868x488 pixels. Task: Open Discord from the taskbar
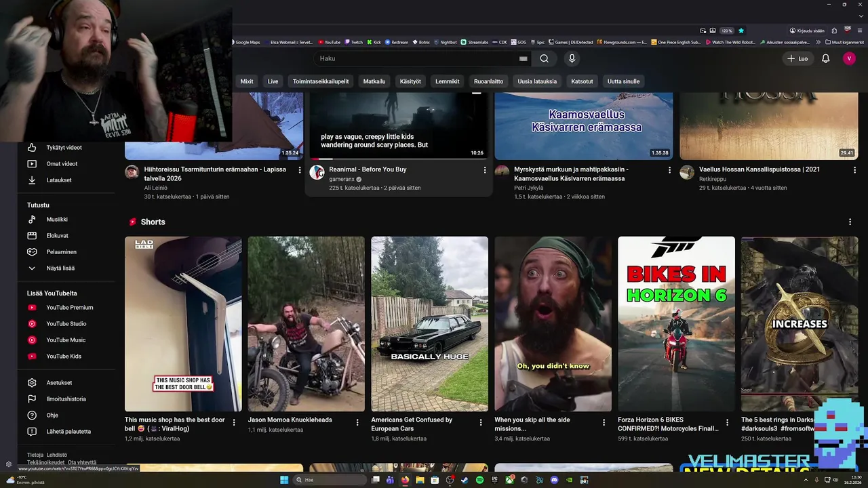click(x=554, y=480)
